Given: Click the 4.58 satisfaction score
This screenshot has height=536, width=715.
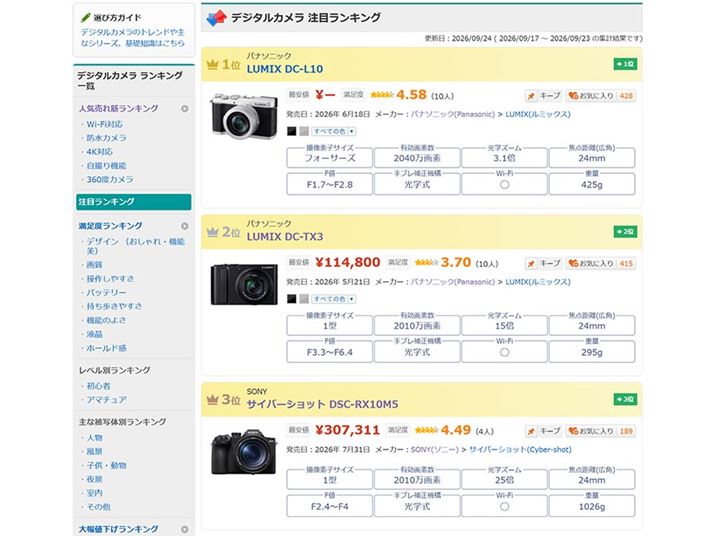Looking at the screenshot, I should pos(411,95).
